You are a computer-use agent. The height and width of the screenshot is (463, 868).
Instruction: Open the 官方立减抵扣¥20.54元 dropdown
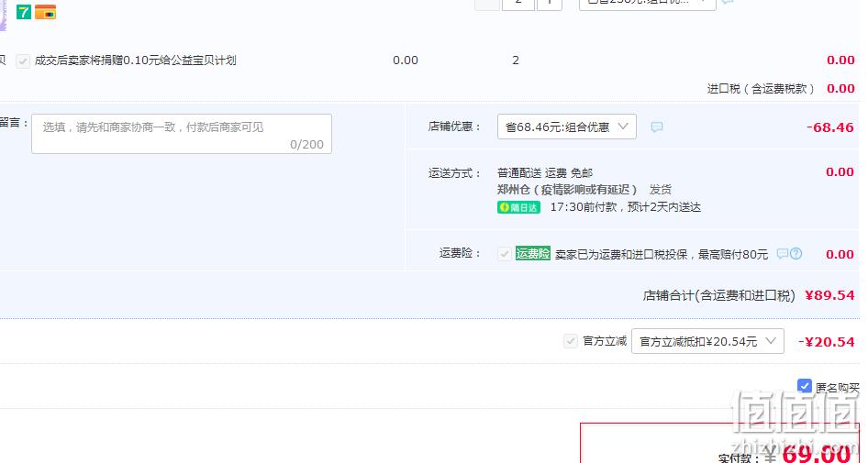707,341
